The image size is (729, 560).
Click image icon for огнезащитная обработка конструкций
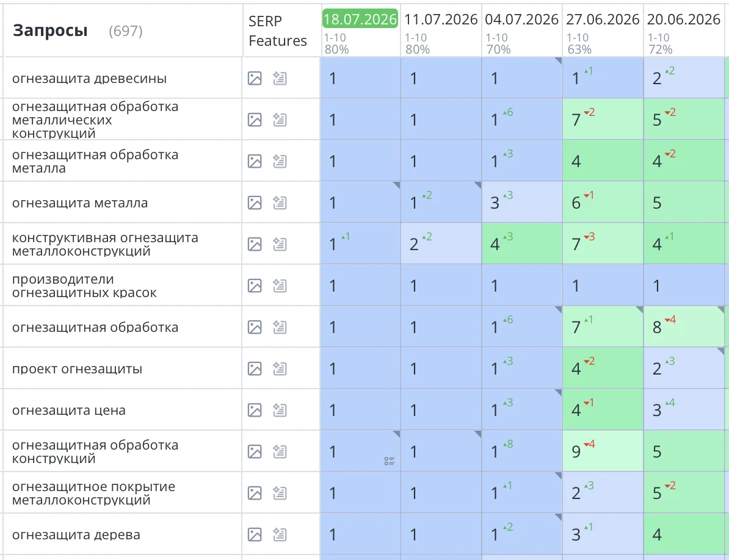pos(255,451)
